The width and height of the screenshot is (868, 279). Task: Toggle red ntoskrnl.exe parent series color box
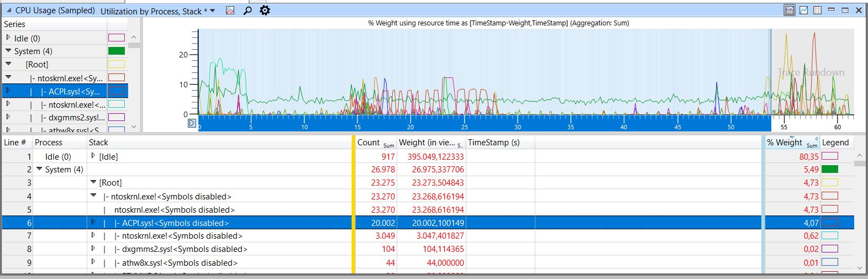pyautogui.click(x=117, y=77)
